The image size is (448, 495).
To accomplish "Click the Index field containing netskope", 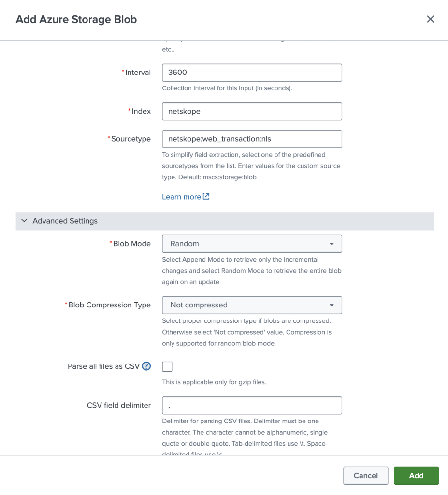I will pyautogui.click(x=252, y=112).
